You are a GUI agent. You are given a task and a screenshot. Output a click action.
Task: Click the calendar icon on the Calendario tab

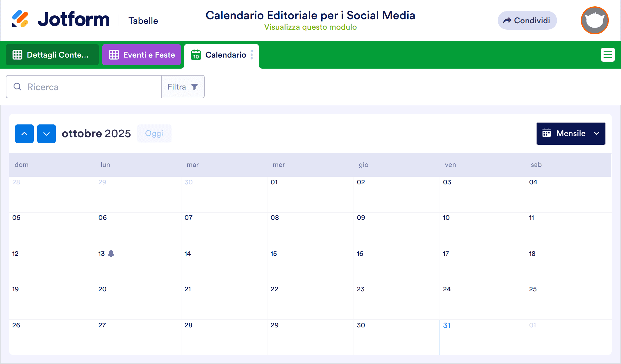click(x=196, y=55)
